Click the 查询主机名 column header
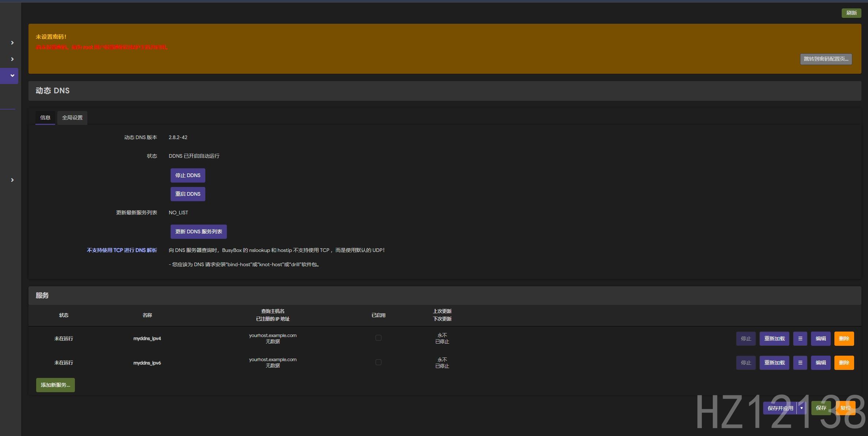Screen dimensions: 868x436 [273, 311]
